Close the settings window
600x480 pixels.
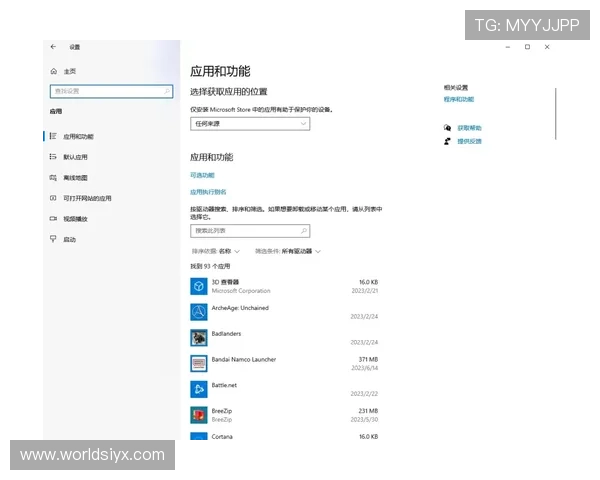pos(547,47)
